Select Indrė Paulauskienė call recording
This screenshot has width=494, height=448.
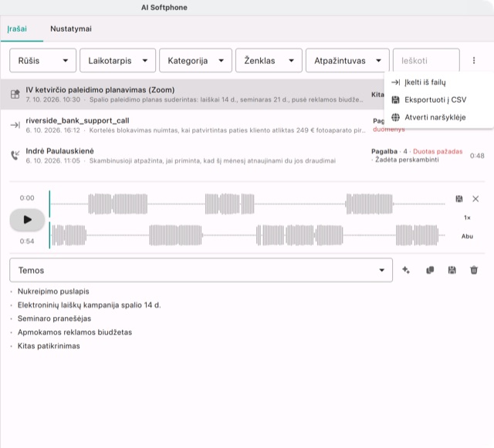247,156
